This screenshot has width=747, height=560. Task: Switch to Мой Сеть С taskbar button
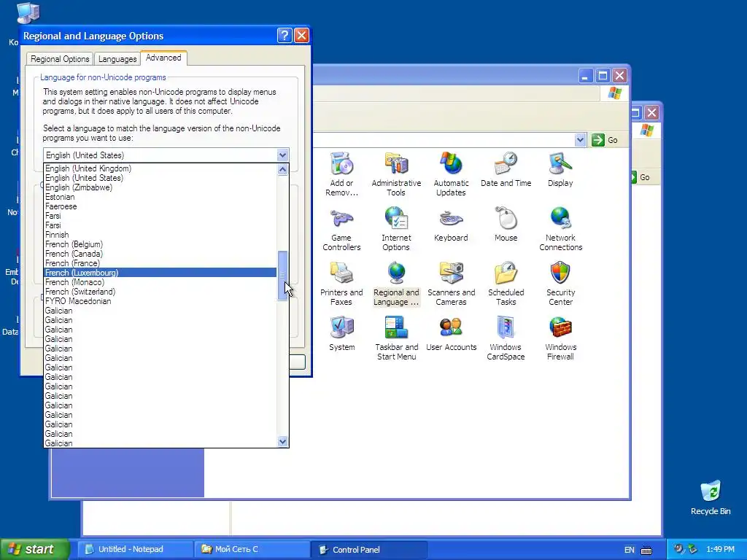(252, 550)
